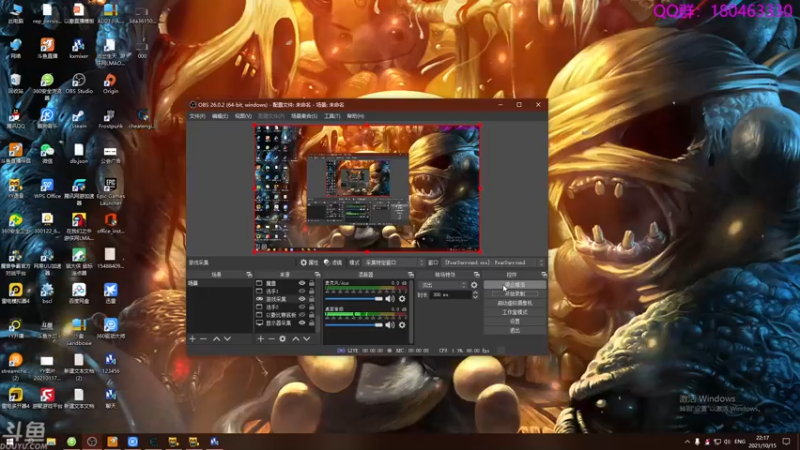Viewport: 800px width, 450px height.
Task: Open 设置 settings from controls panel
Action: coord(515,321)
